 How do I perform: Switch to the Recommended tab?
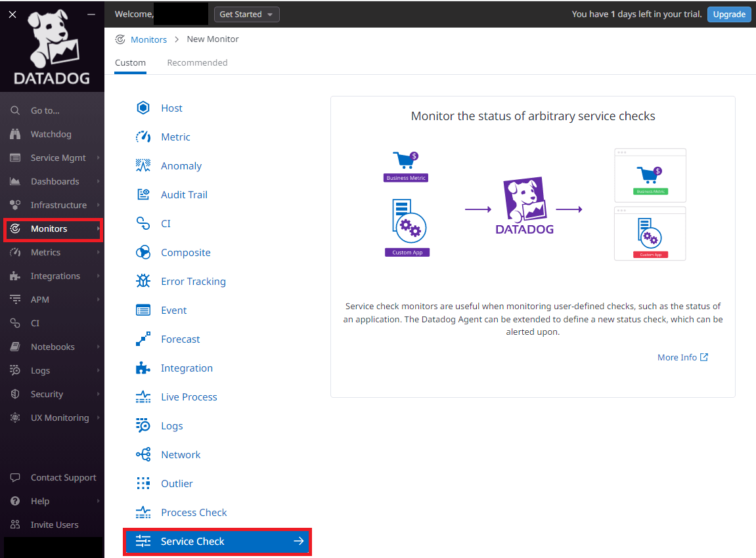click(x=197, y=62)
